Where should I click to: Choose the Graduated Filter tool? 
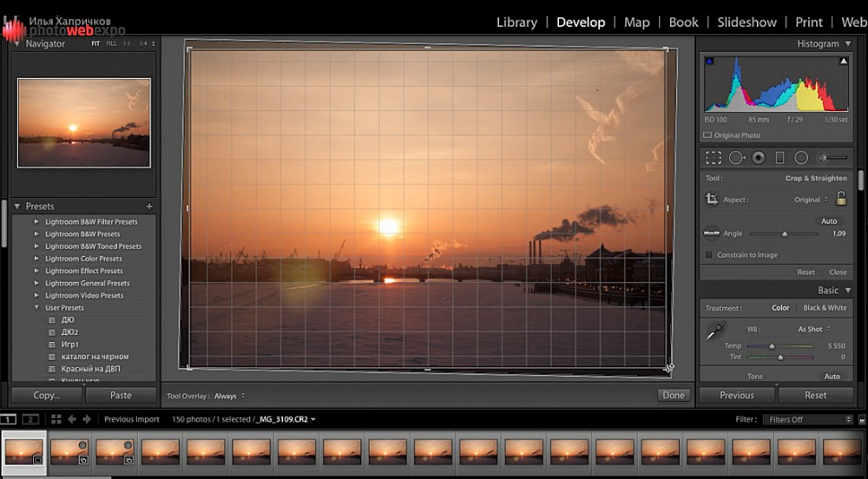[779, 158]
